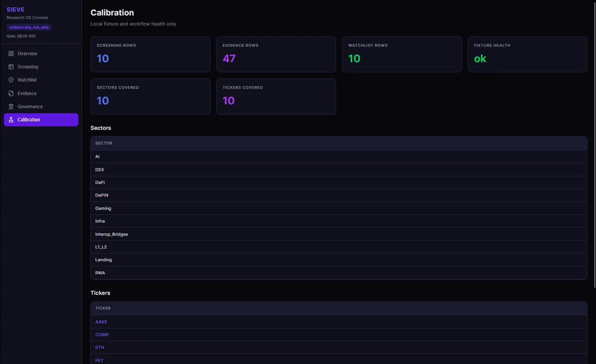Click the Screening Rows card
596x364 pixels.
(150, 54)
